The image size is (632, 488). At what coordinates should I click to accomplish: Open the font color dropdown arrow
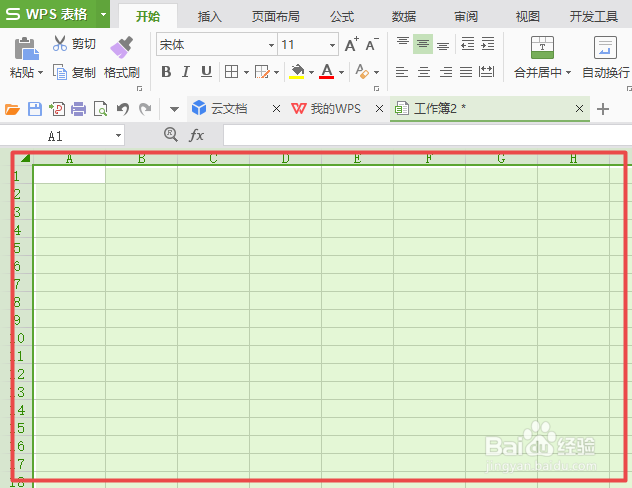coord(341,73)
